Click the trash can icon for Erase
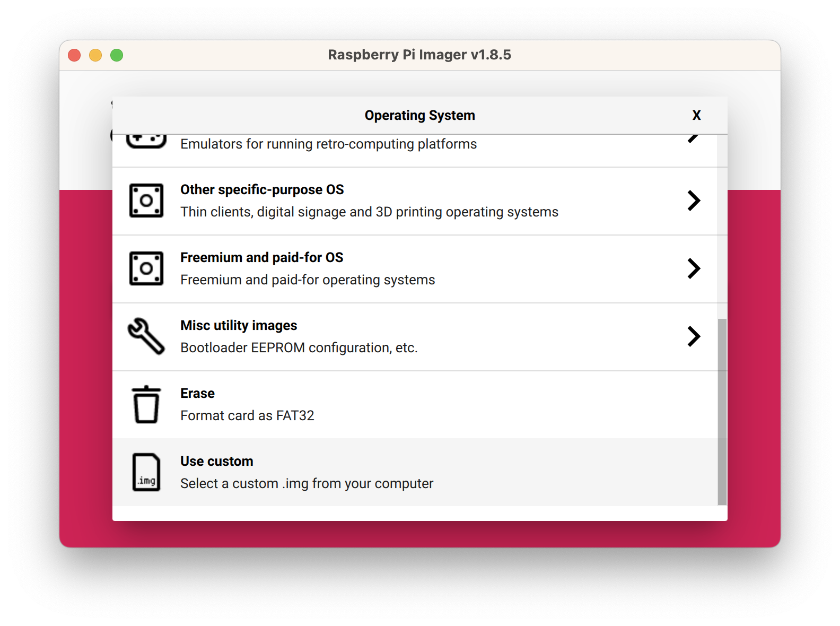This screenshot has width=840, height=626. (x=146, y=404)
